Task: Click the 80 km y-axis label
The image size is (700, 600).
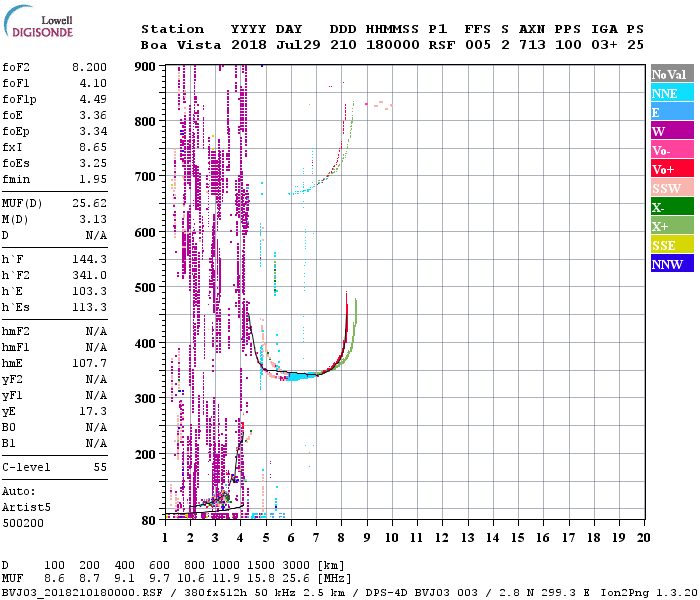Action: pos(148,520)
